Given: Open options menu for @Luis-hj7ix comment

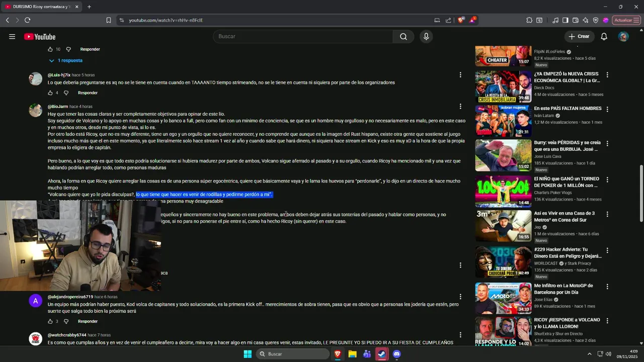Looking at the screenshot, I should click(460, 75).
